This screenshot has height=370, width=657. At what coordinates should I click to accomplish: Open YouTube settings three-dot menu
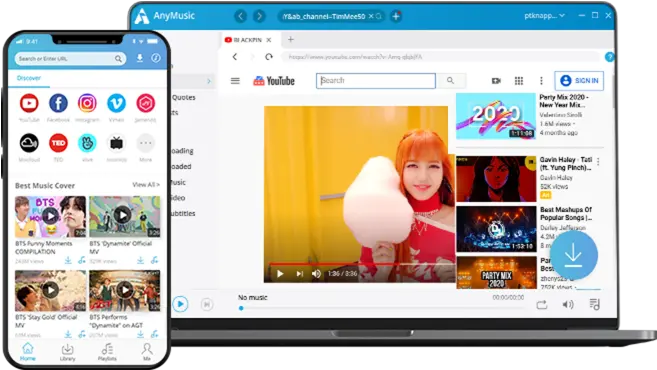click(541, 80)
